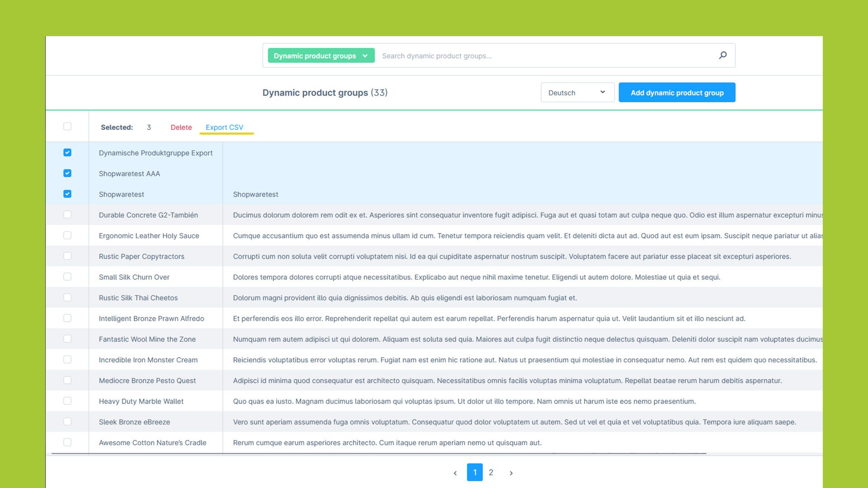The width and height of the screenshot is (868, 488).
Task: Open Incredible Iron Monster Cream entry
Action: pyautogui.click(x=148, y=360)
